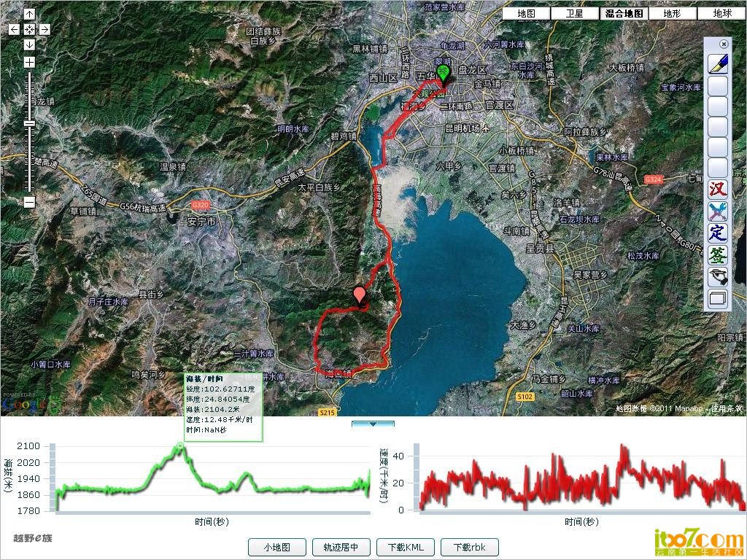Viewport: 747px width, 560px height.
Task: Select the handwriting hand-with-pen icon
Action: pyautogui.click(x=718, y=276)
